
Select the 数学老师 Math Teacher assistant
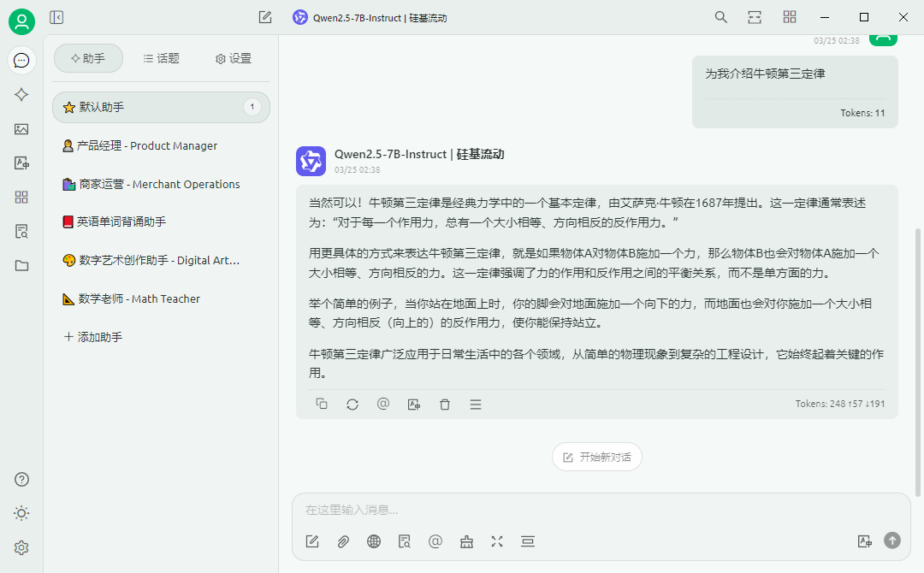pos(137,298)
